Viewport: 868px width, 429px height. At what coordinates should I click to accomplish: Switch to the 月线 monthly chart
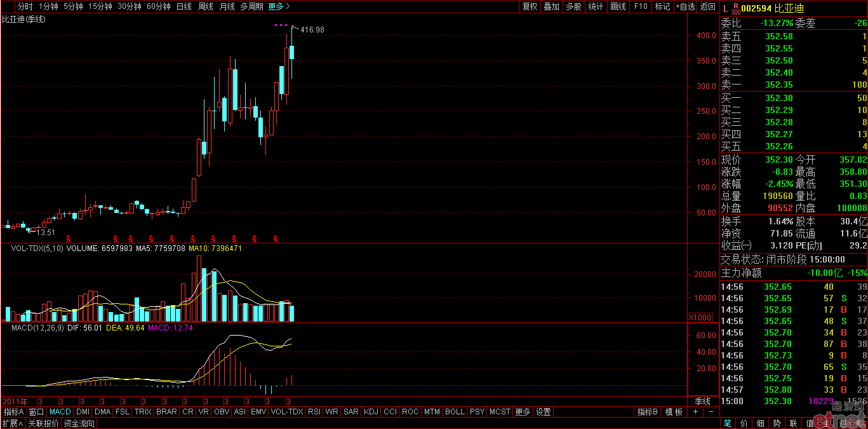point(227,6)
